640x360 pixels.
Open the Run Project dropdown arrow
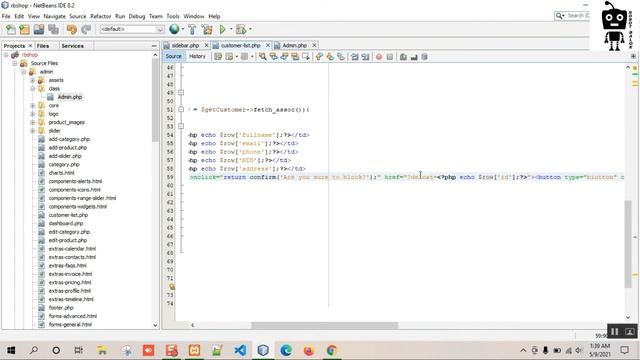(x=231, y=29)
